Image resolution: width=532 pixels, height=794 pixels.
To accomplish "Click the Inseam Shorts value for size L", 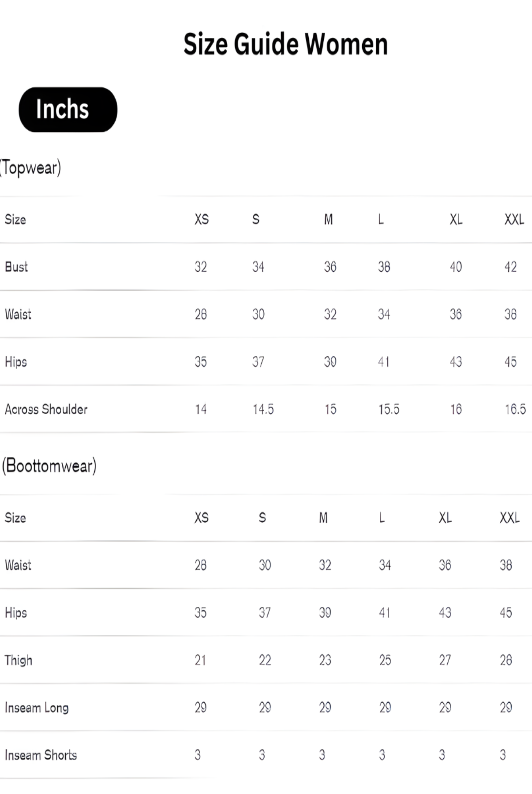I will [382, 755].
